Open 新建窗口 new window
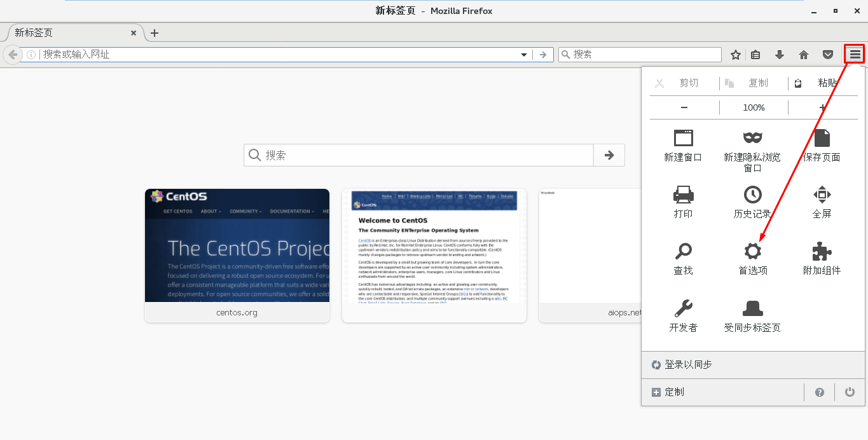This screenshot has width=868, height=440. tap(684, 145)
